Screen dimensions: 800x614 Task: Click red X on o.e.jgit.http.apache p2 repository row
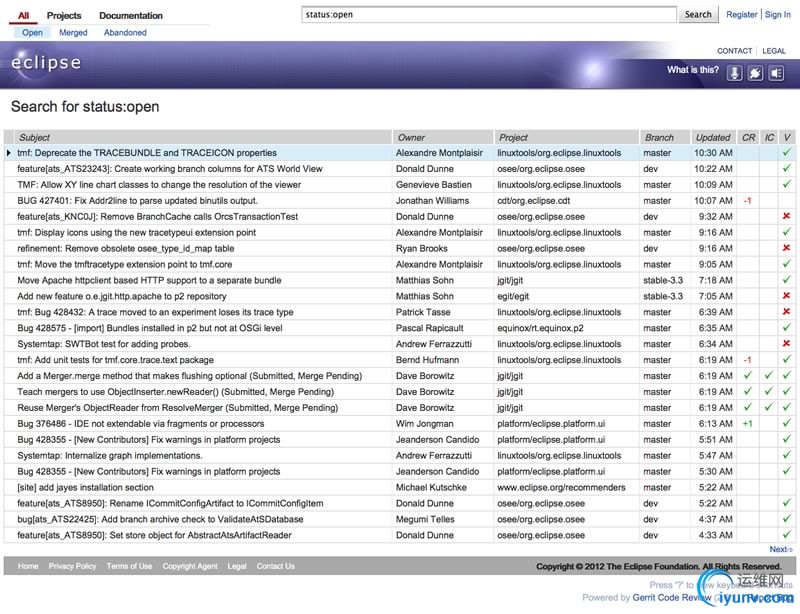[x=787, y=296]
